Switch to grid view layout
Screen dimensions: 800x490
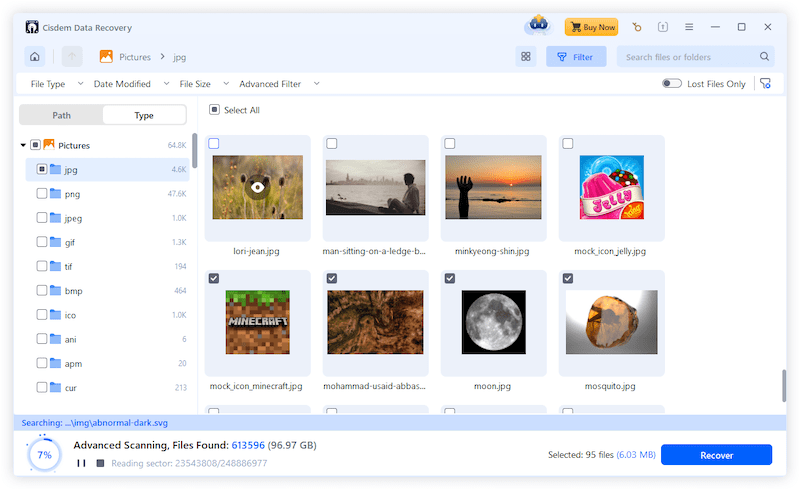pos(526,57)
